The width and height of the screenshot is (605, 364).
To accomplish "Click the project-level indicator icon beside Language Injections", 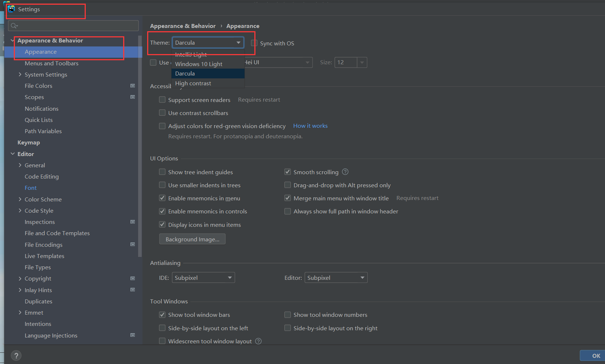I will click(x=133, y=335).
